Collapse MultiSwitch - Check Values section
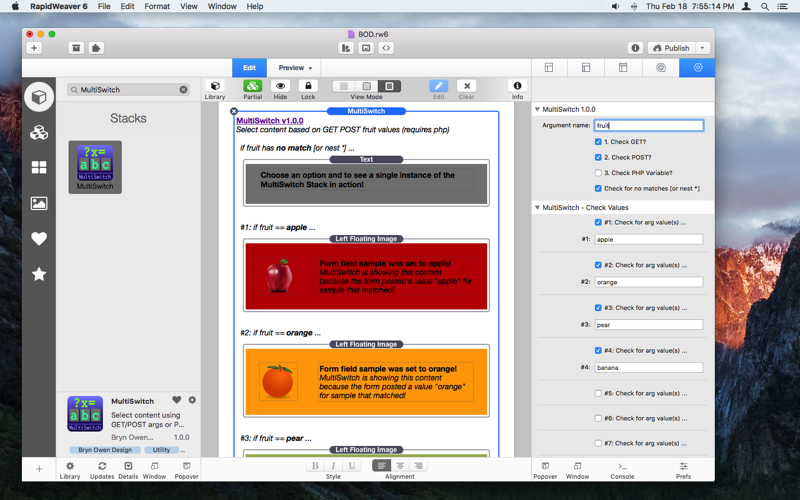Image resolution: width=800 pixels, height=500 pixels. 537,208
